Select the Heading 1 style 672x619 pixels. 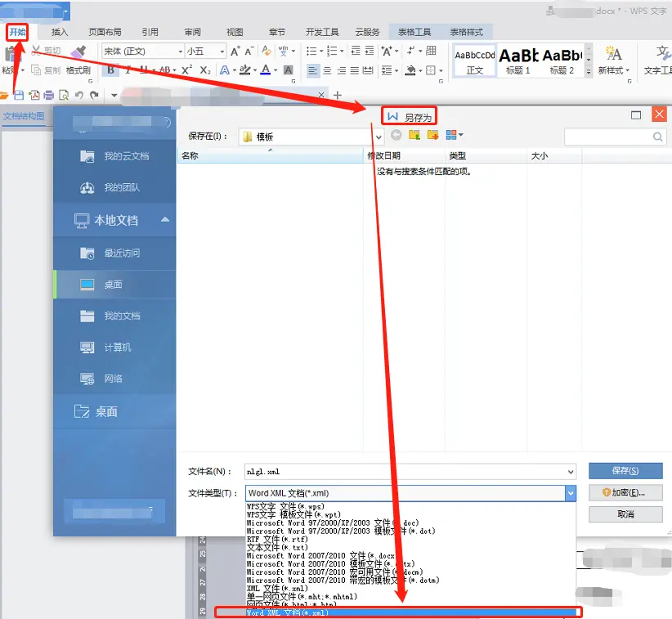[x=518, y=61]
